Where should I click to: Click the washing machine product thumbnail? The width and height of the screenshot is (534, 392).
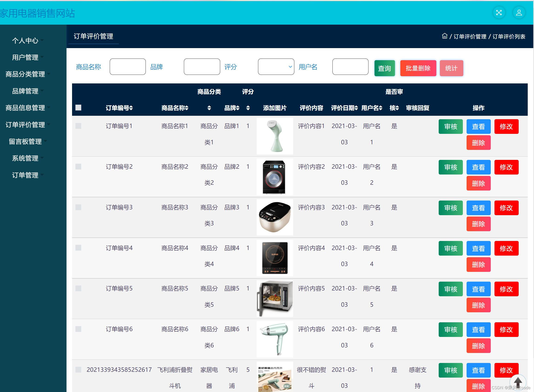point(275,177)
